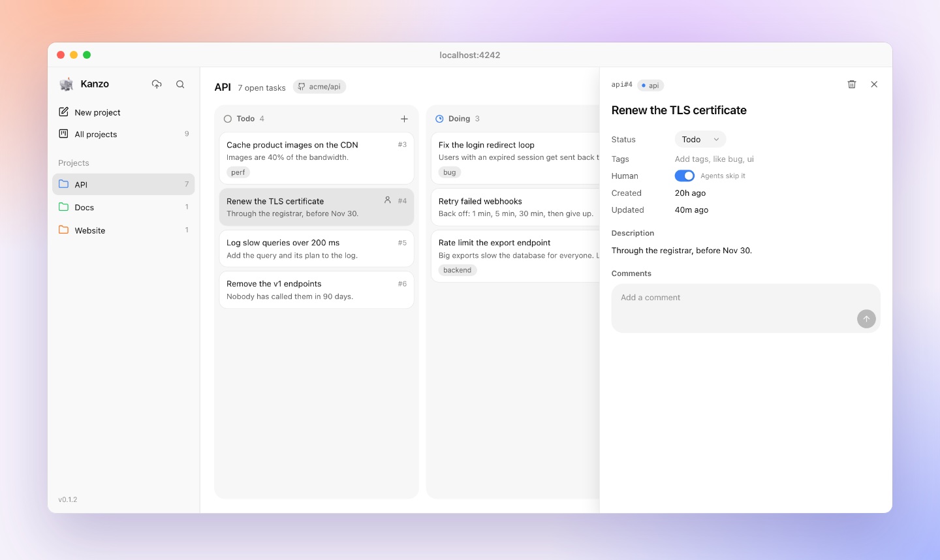Open the Status dropdown showing Todo

(700, 139)
